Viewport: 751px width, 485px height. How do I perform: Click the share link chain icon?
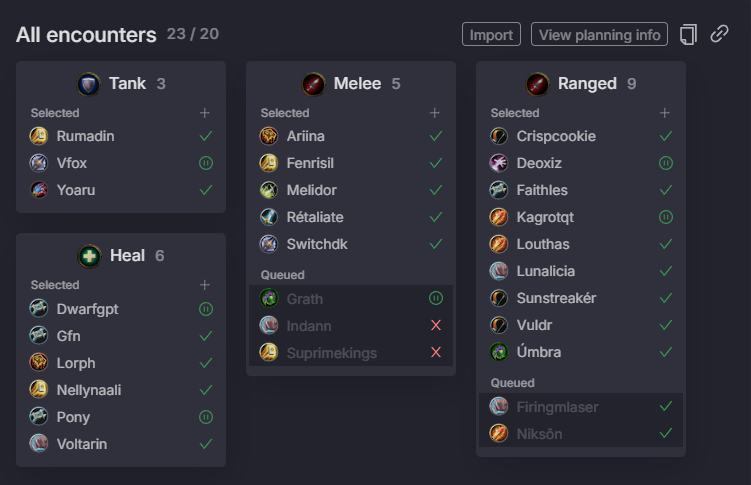[x=719, y=34]
